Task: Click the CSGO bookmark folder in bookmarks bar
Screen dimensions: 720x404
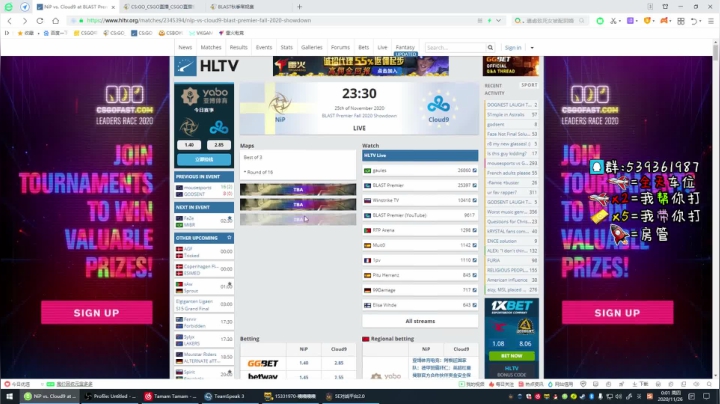Action: click(x=85, y=33)
